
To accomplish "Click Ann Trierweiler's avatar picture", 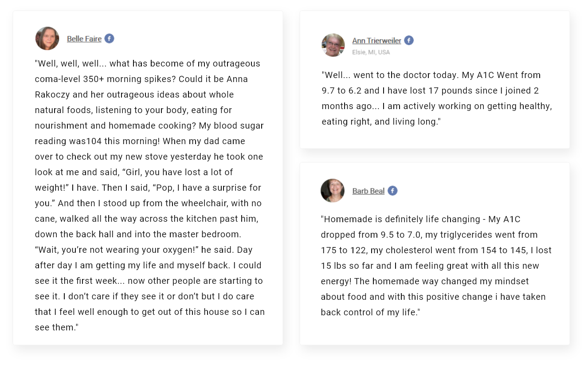I will 333,45.
